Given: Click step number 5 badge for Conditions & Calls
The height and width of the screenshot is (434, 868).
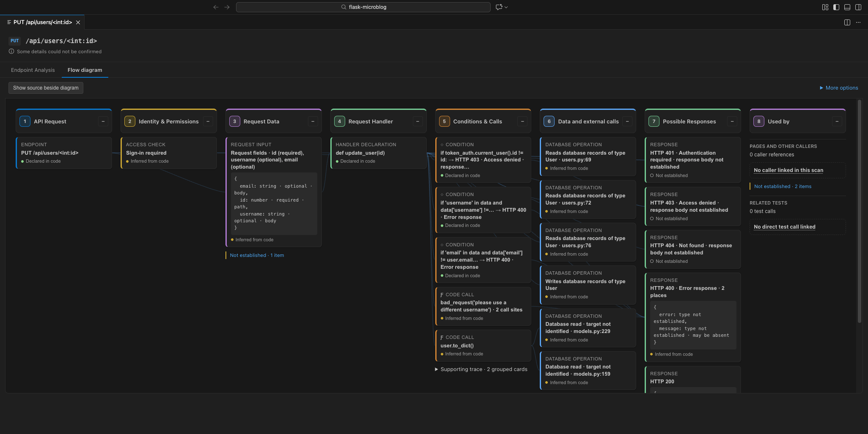Looking at the screenshot, I should pos(444,121).
